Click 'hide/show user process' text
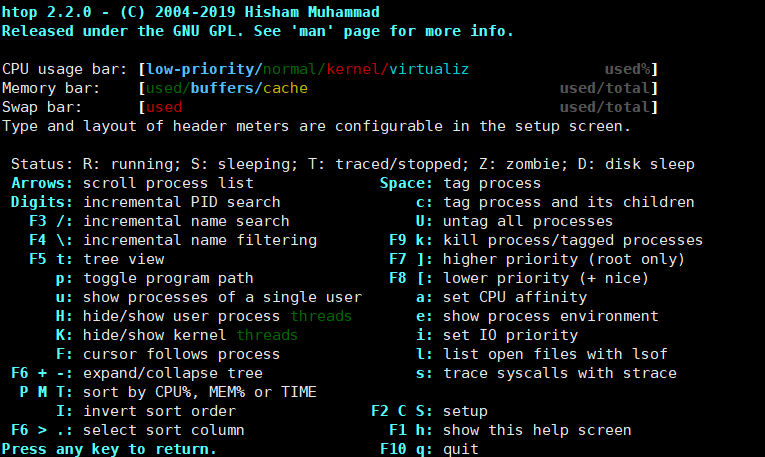Screen dimensions: 765x457 [181, 317]
